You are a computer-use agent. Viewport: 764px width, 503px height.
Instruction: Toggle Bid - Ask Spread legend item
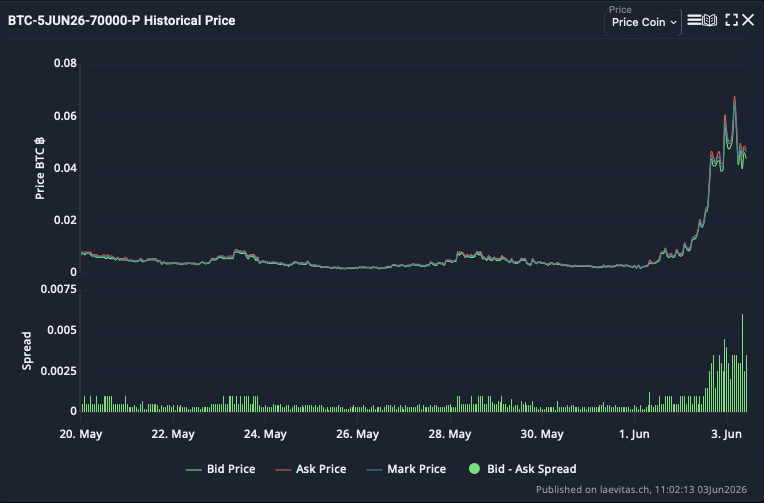point(523,469)
